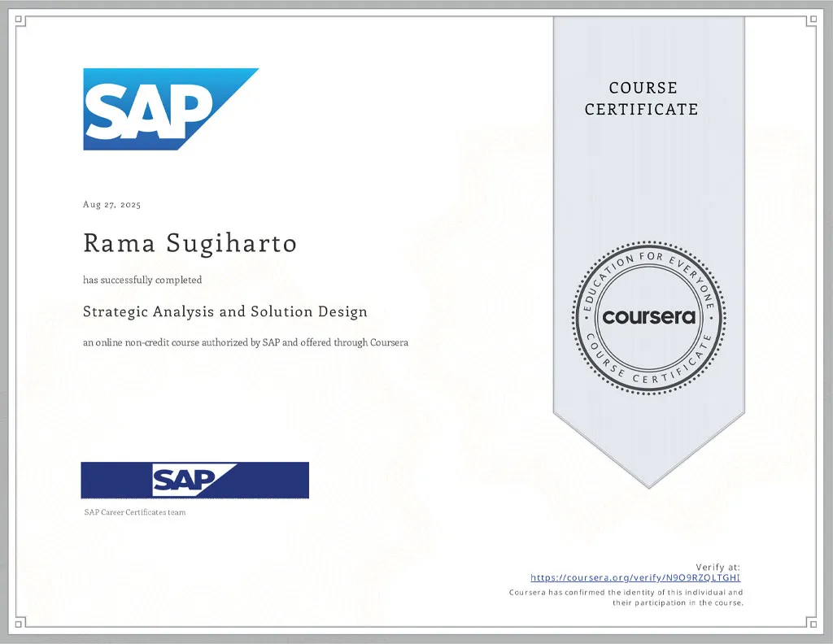Viewport: 833px width, 644px height.
Task: Select the 'Strategic Analysis and Solution Design' course title
Action: click(x=225, y=311)
